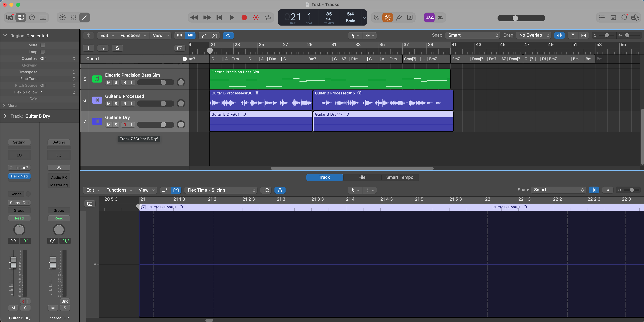Enable the Count-in 1234 button

tap(429, 17)
